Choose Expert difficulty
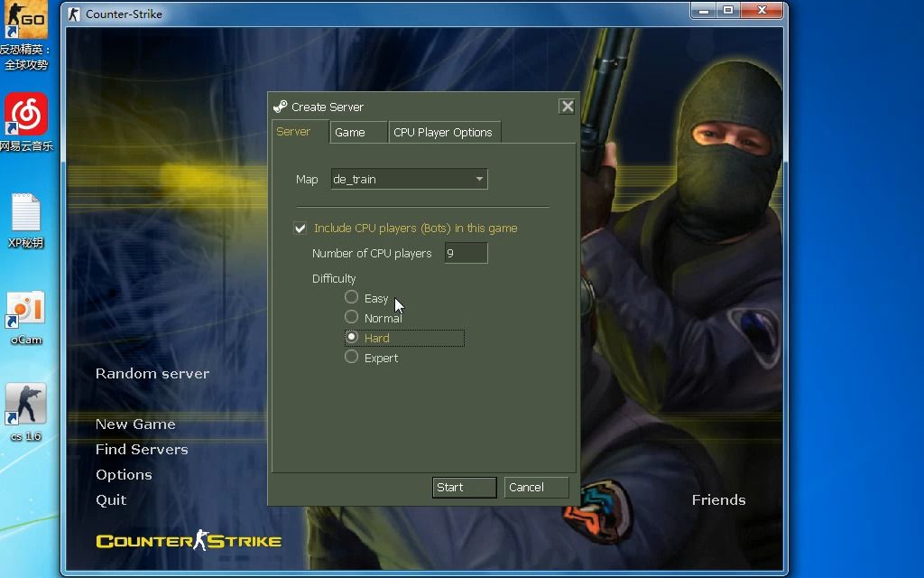 tap(352, 357)
